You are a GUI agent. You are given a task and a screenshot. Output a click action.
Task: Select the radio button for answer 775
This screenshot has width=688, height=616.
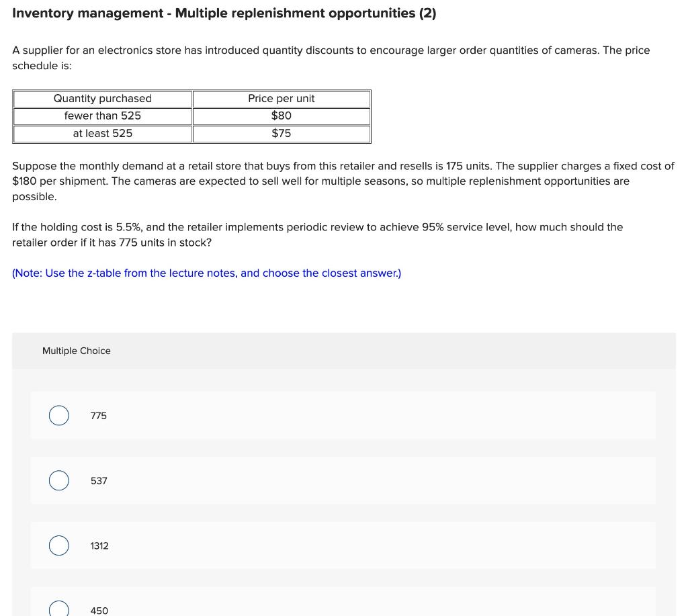58,415
